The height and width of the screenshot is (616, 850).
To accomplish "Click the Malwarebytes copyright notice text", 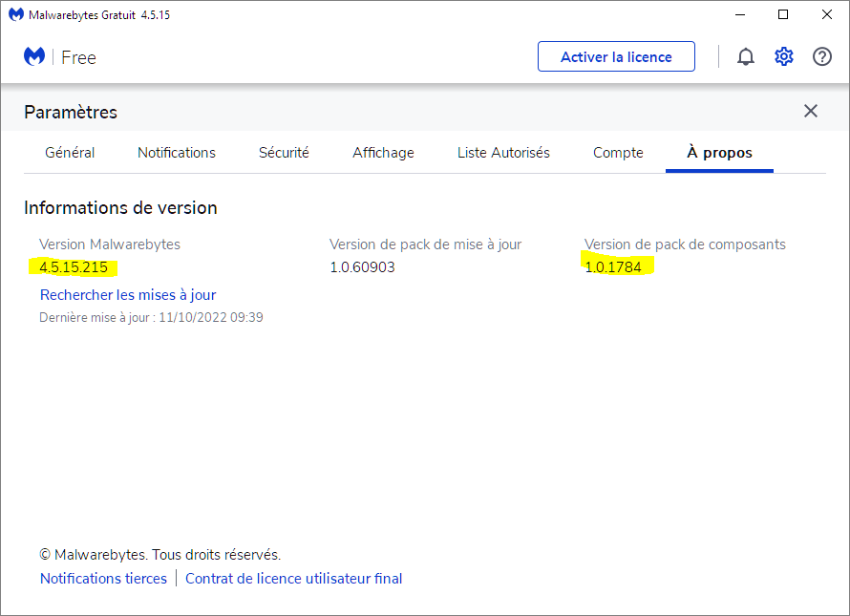I will click(x=159, y=555).
